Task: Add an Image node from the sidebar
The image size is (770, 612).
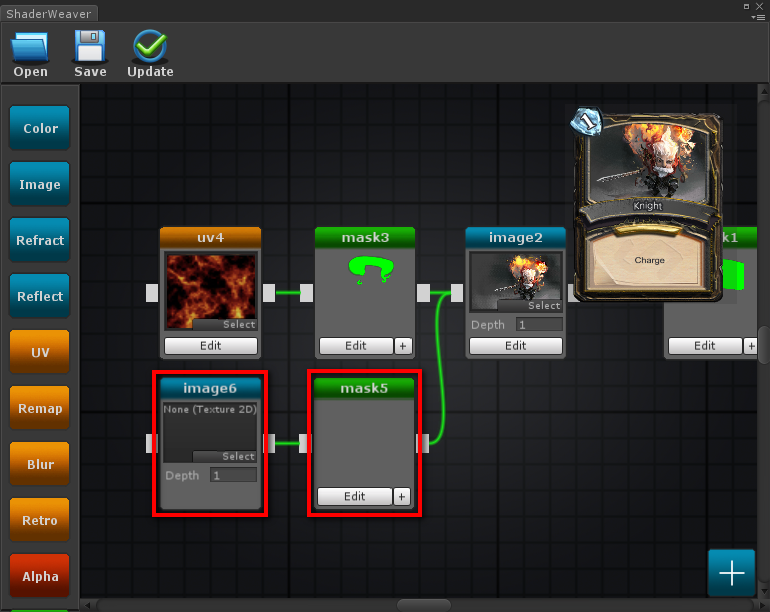Action: click(x=40, y=184)
